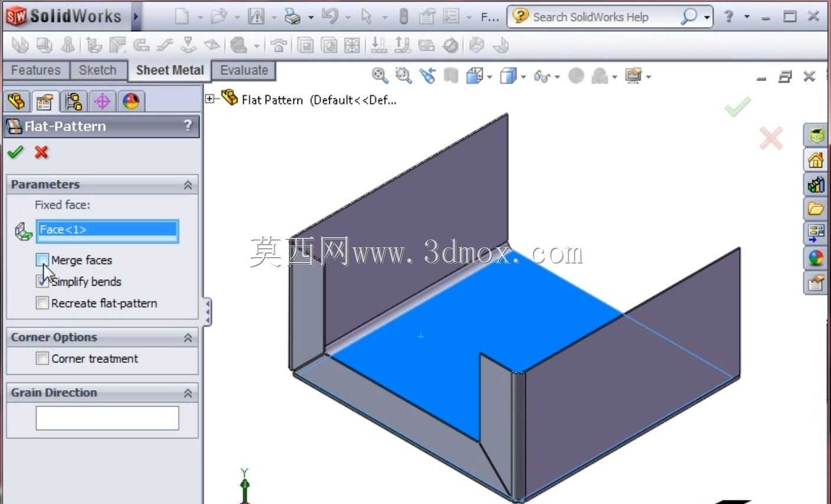Open the search type dropdown beside the magnifier
Viewport: 831px width, 504px height.
706,17
